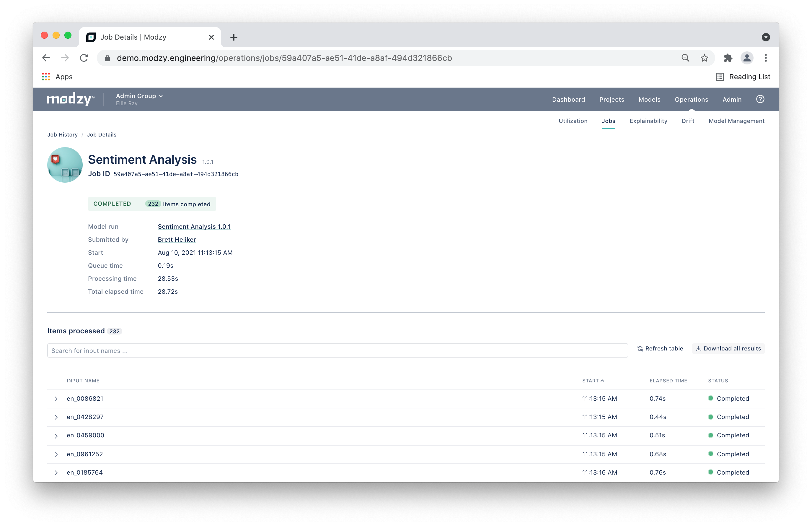This screenshot has width=812, height=526.
Task: Click the browser forward arrow
Action: pyautogui.click(x=65, y=58)
